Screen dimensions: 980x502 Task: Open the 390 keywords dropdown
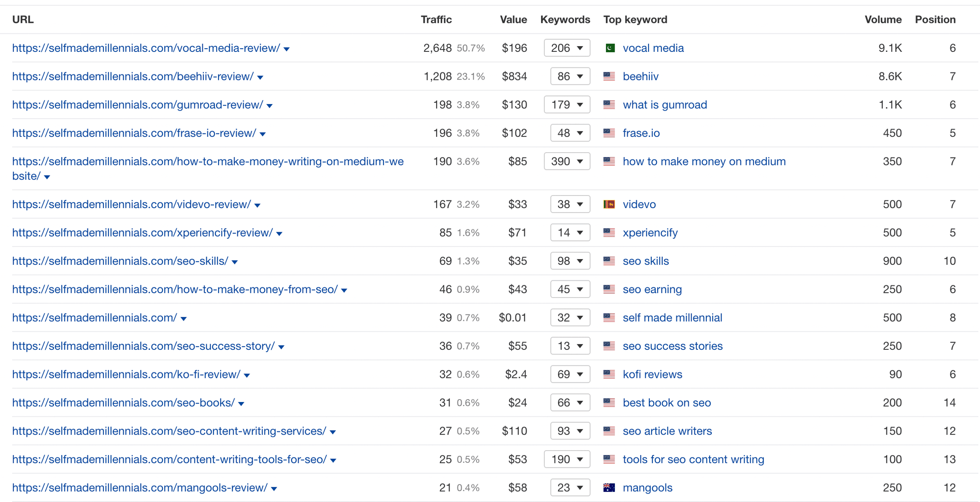click(567, 162)
